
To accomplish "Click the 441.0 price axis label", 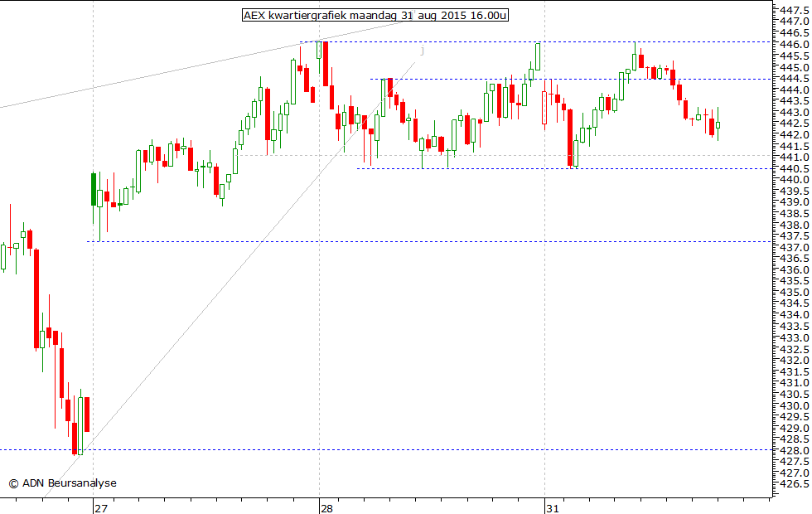I will 795,158.
